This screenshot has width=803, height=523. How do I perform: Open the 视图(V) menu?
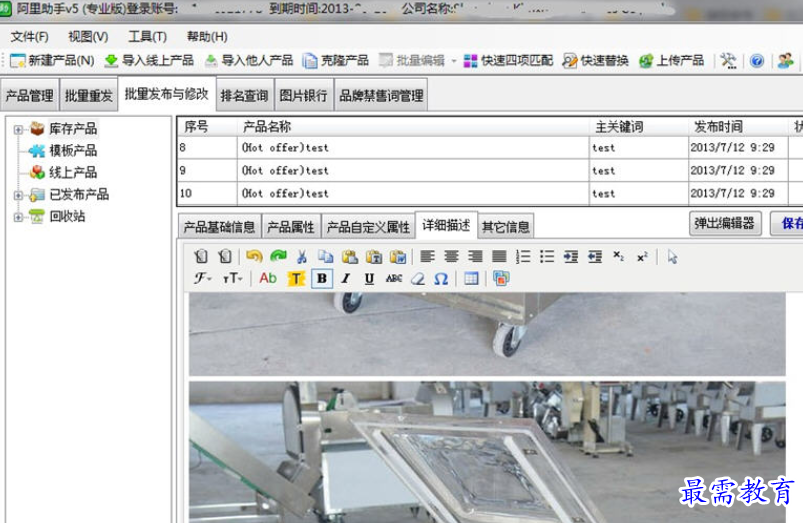tap(88, 37)
